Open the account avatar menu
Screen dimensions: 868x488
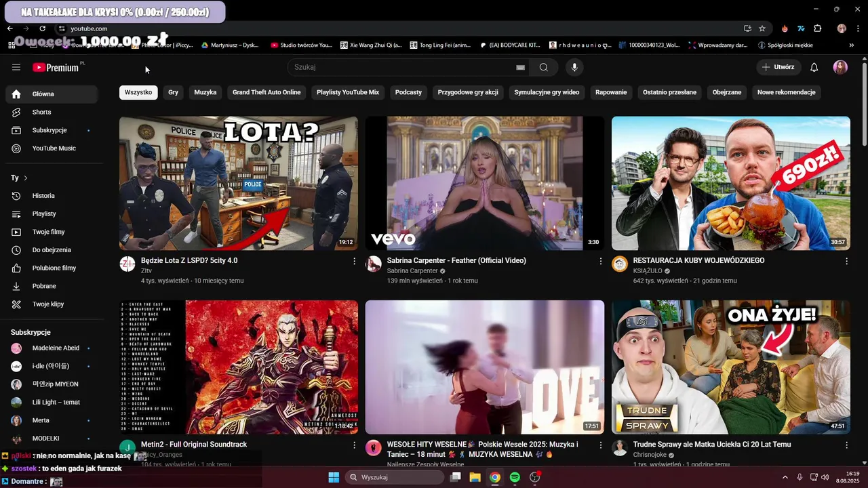[840, 67]
